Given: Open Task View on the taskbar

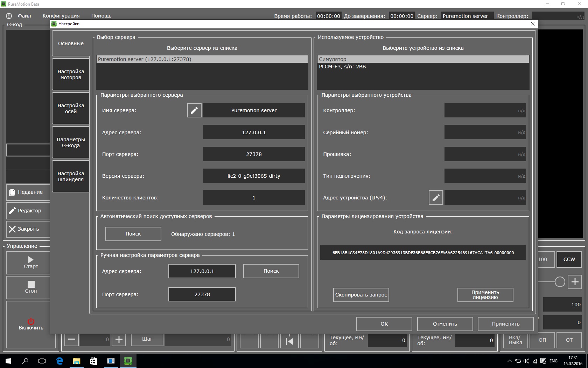Looking at the screenshot, I should (42, 361).
